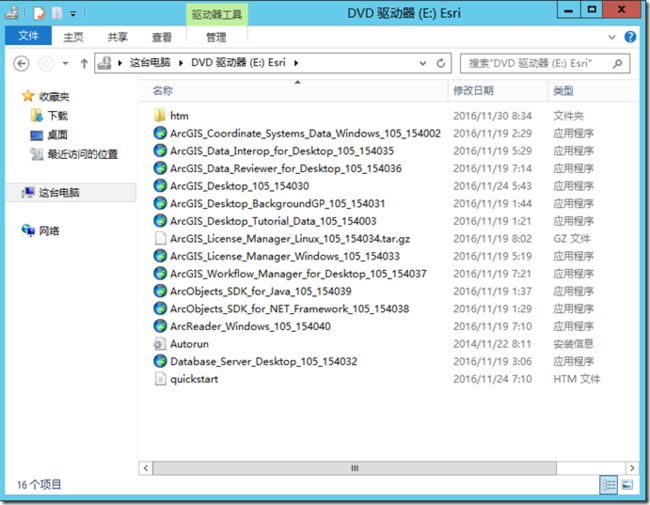This screenshot has height=505, width=650.
Task: Switch to large icons view layout
Action: click(x=627, y=485)
